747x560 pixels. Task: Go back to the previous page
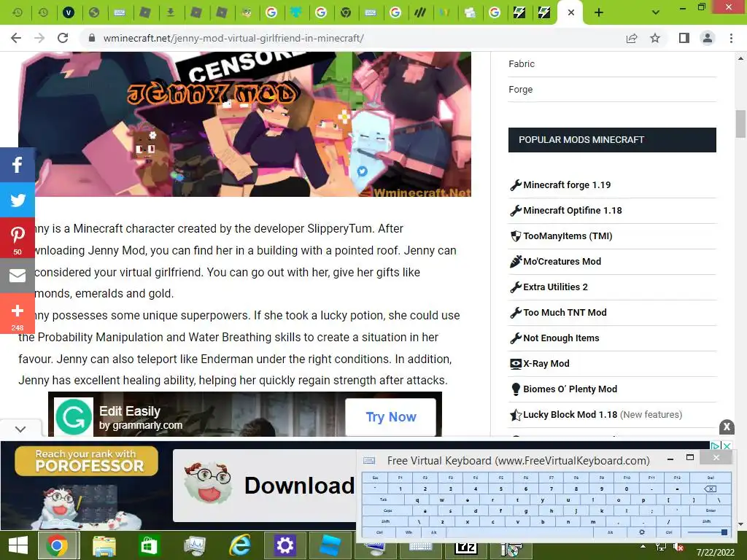(16, 38)
